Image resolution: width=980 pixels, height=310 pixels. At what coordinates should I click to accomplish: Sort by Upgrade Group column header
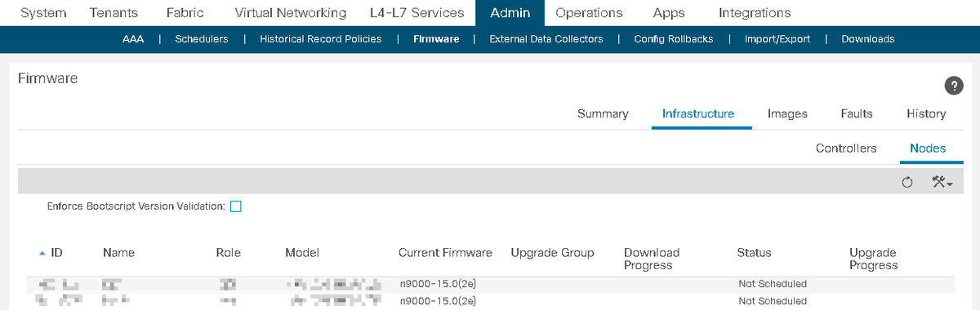[552, 253]
